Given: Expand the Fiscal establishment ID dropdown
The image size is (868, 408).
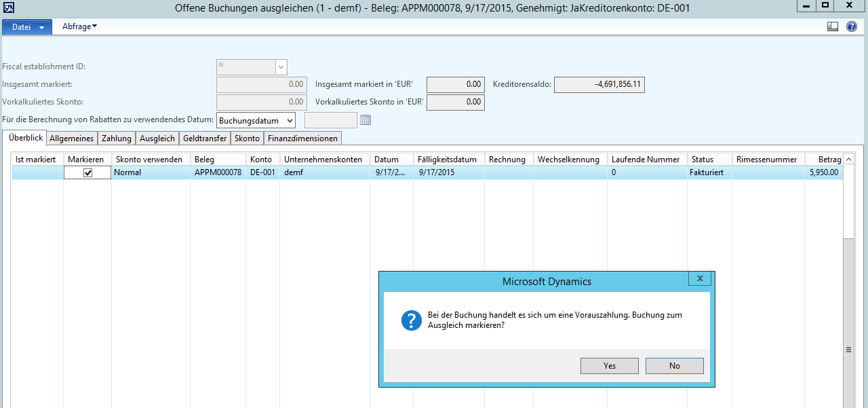Looking at the screenshot, I should tap(281, 67).
